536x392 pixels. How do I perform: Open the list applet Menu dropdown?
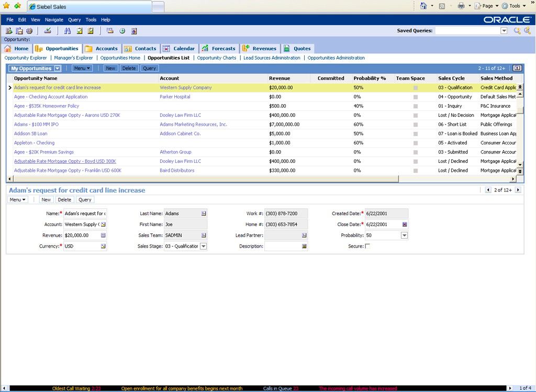coord(82,69)
